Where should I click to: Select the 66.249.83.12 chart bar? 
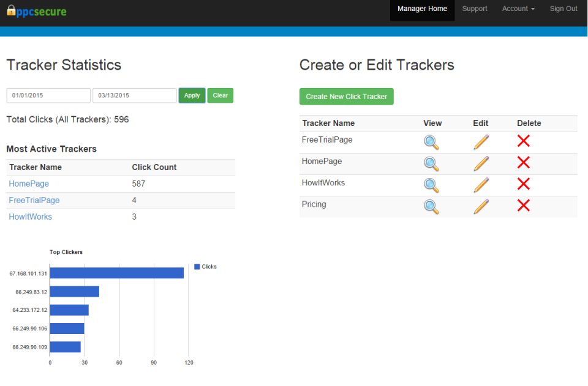[x=75, y=291]
